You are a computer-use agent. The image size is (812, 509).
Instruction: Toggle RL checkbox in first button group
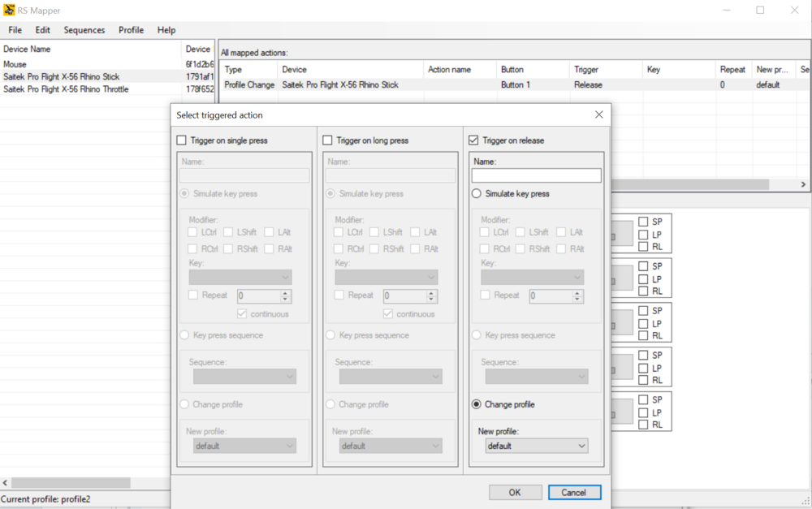pos(643,247)
